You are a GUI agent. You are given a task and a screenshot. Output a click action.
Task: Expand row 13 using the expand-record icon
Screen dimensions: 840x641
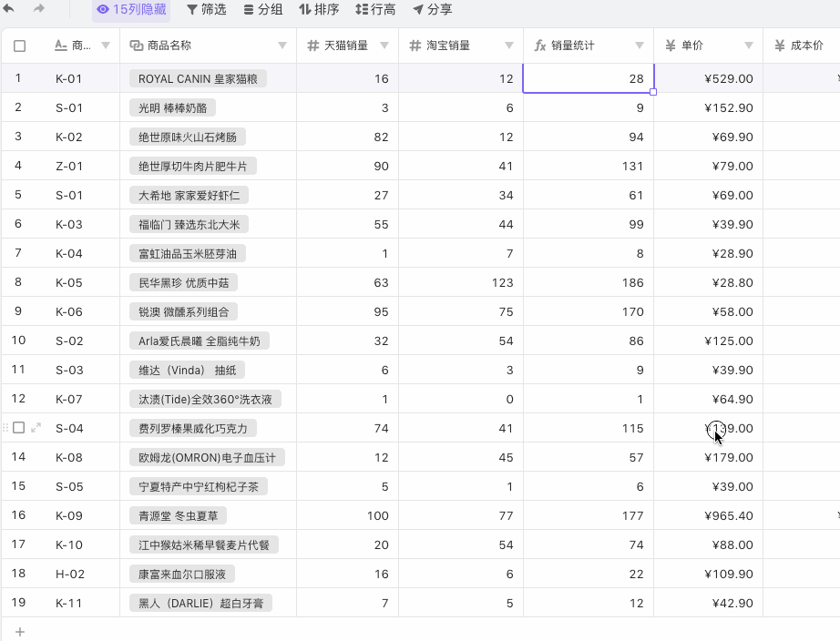[x=36, y=428]
